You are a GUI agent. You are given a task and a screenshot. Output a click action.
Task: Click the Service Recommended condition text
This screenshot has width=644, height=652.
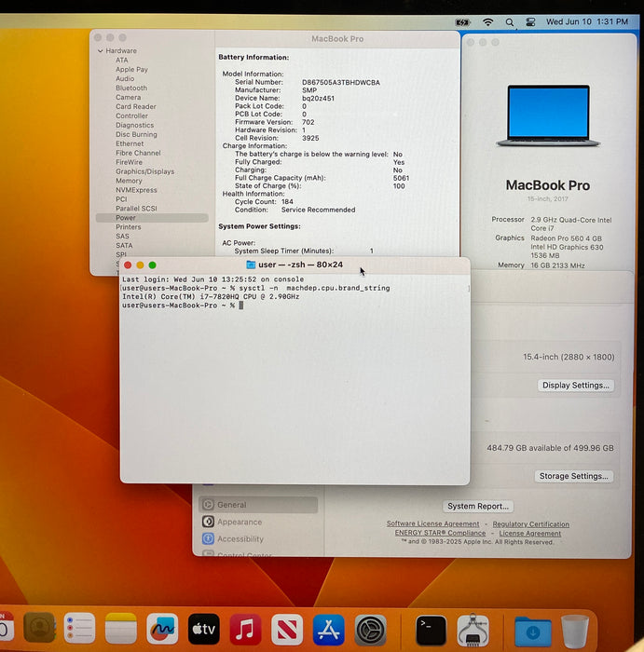[318, 210]
